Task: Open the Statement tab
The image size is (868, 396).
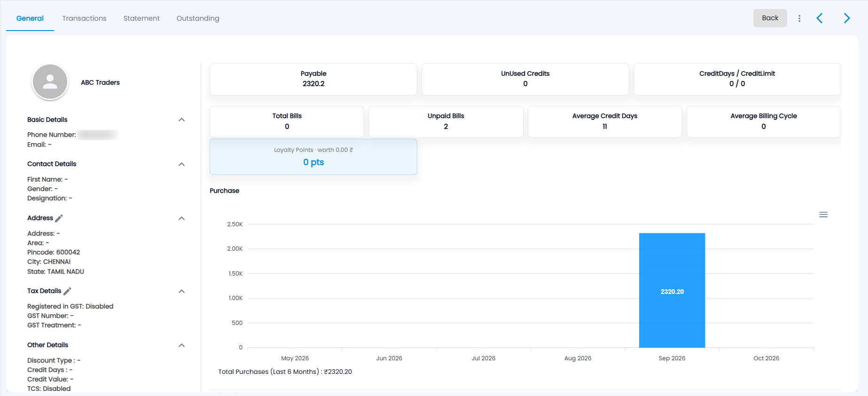Action: coord(141,18)
